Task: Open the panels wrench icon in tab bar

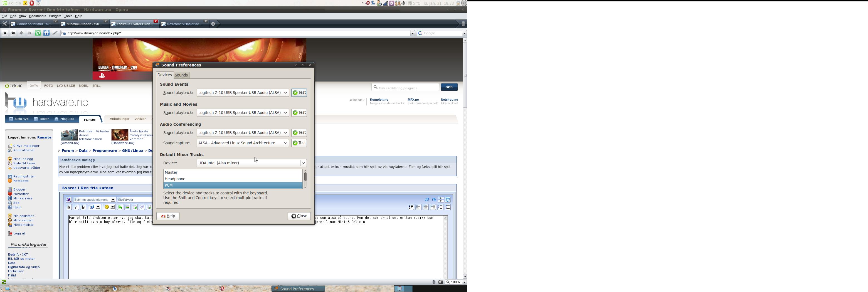Action: click(4, 24)
